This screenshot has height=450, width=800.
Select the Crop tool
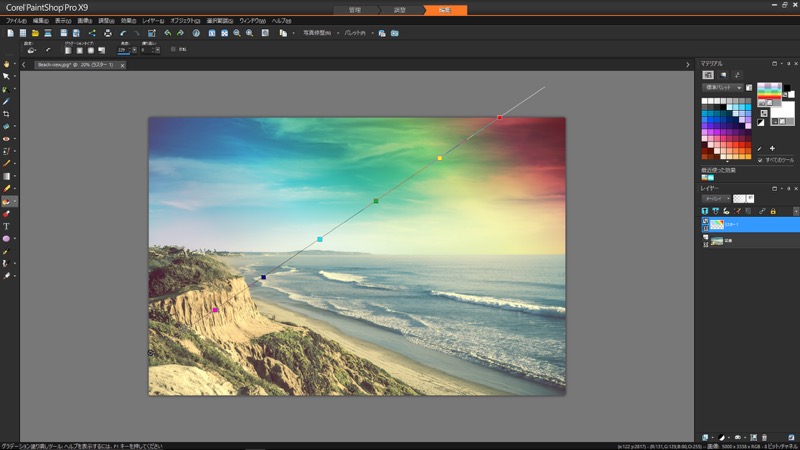(6, 114)
